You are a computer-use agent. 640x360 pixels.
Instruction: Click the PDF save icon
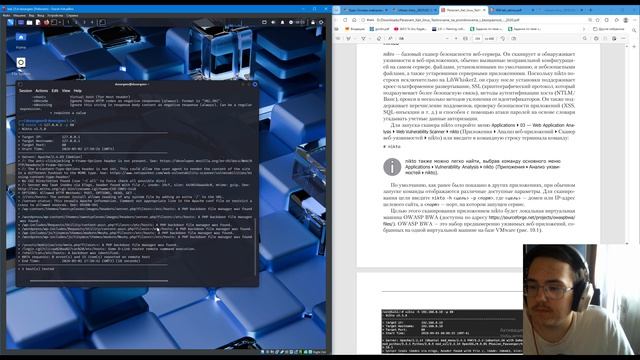(605, 38)
